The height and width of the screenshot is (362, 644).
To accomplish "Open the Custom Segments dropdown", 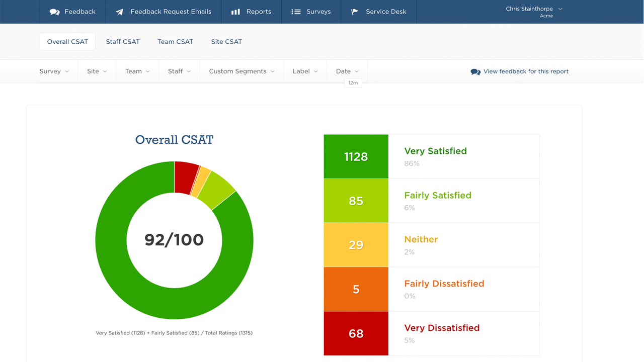I will (x=242, y=71).
